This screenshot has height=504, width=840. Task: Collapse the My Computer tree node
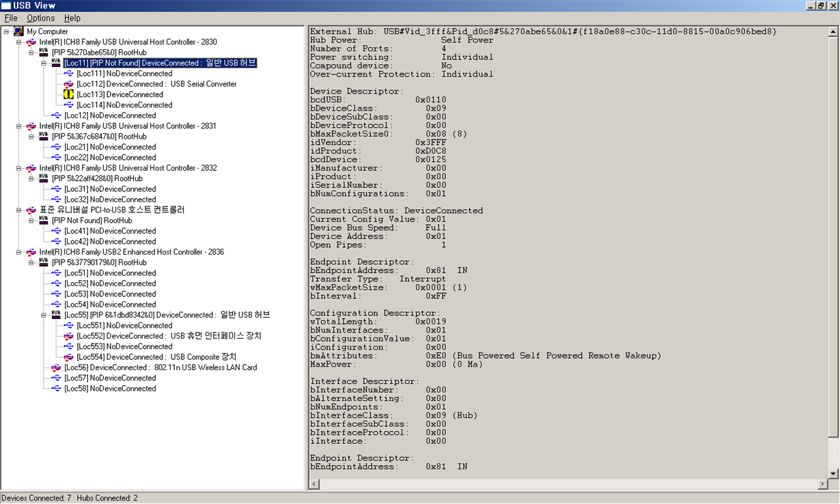click(x=6, y=31)
